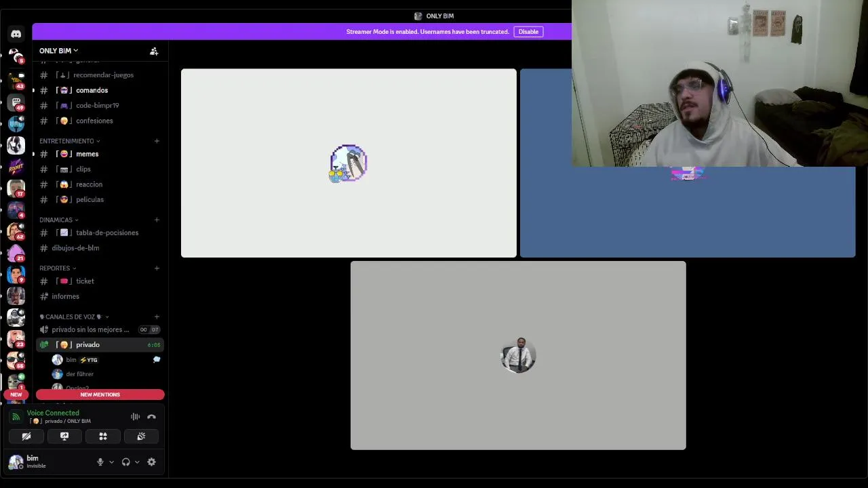868x488 pixels.
Task: Open the ticket channel
Action: 99,281
